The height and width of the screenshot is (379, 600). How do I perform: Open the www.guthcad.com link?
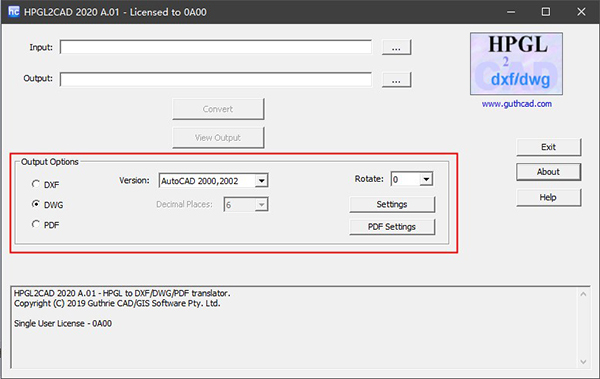[x=517, y=104]
